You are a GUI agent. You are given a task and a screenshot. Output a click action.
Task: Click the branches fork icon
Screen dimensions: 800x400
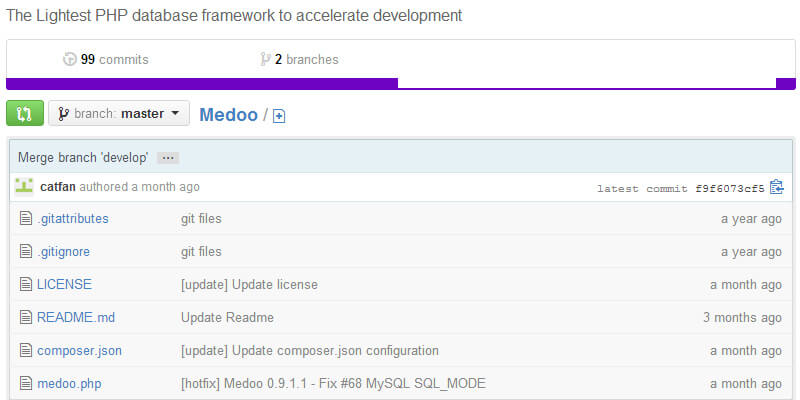pyautogui.click(x=265, y=59)
